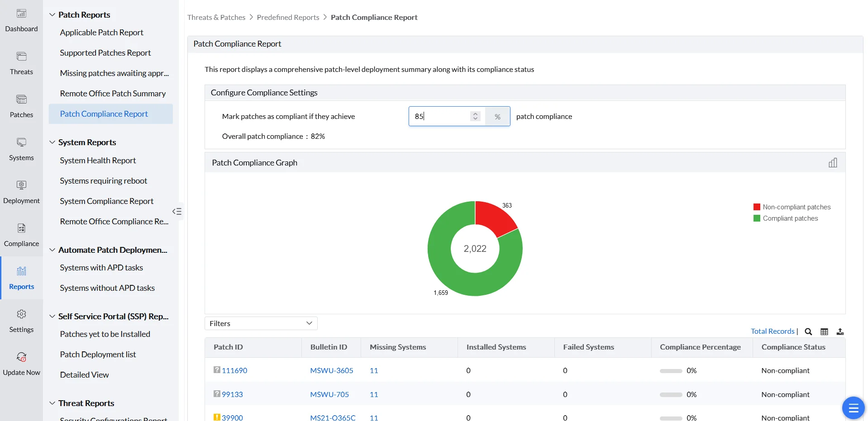
Task: Switch the compliance graph chart type
Action: [x=833, y=163]
